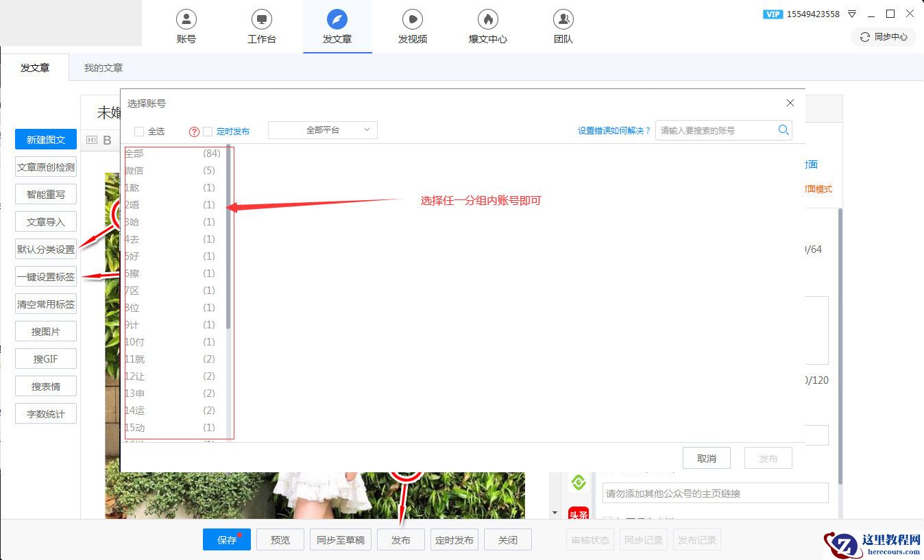Image resolution: width=924 pixels, height=560 pixels.
Task: Open 默认分类设置 category settings
Action: [46, 249]
